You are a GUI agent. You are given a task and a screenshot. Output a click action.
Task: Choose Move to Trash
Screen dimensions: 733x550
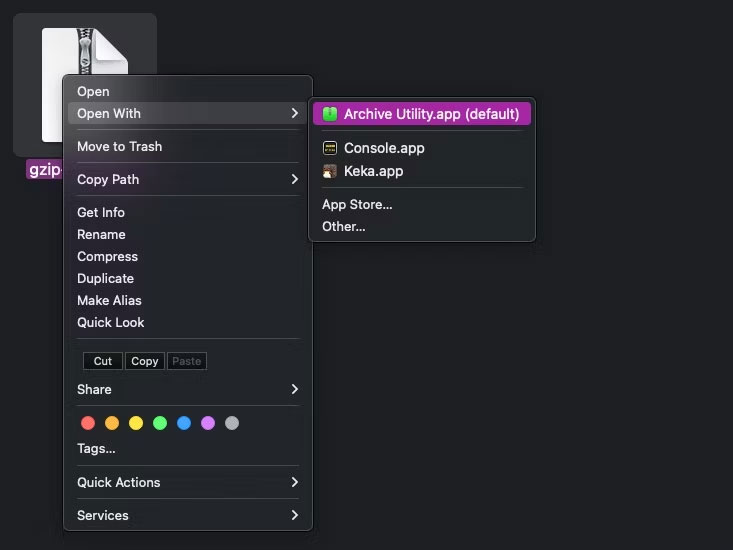pos(187,147)
